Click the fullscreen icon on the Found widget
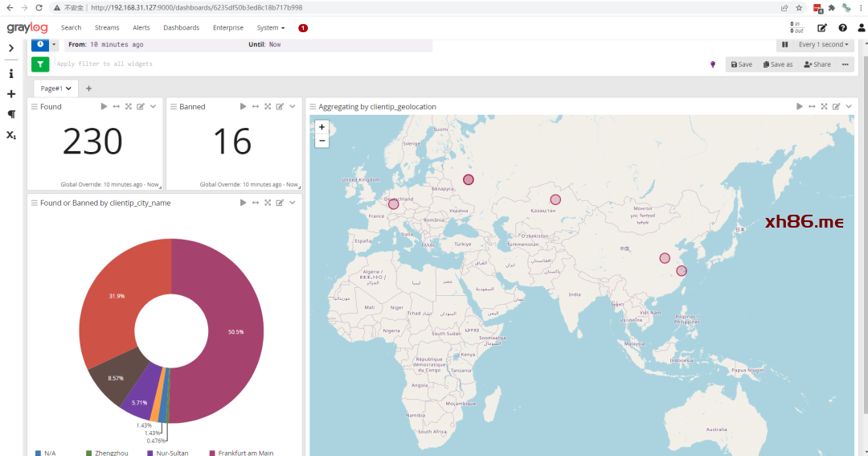Screen dimensions: 868x456 click(x=129, y=106)
